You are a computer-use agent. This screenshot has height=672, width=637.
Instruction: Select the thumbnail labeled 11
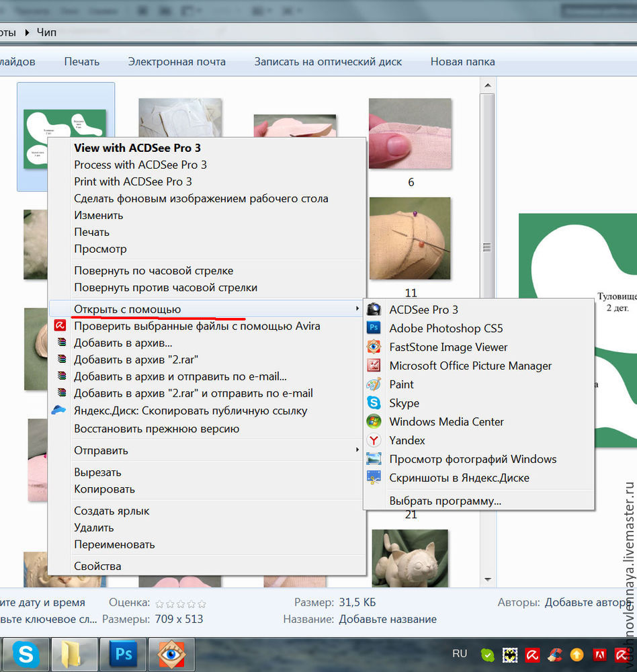[411, 239]
